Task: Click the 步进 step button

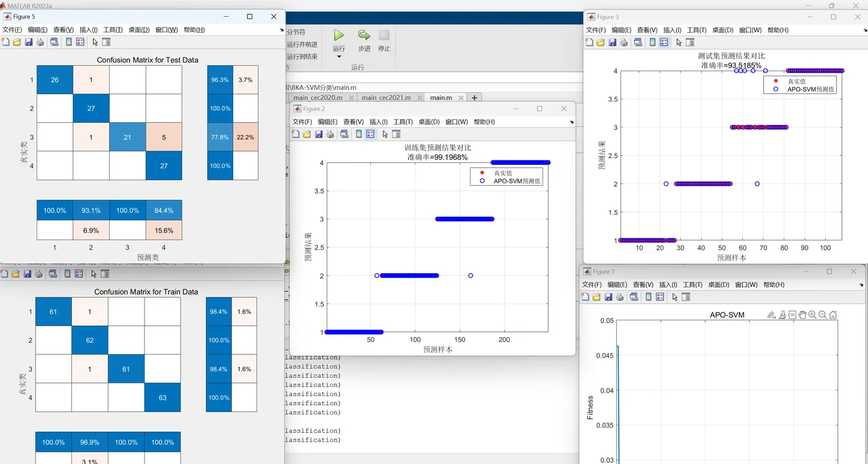Action: pyautogui.click(x=364, y=40)
